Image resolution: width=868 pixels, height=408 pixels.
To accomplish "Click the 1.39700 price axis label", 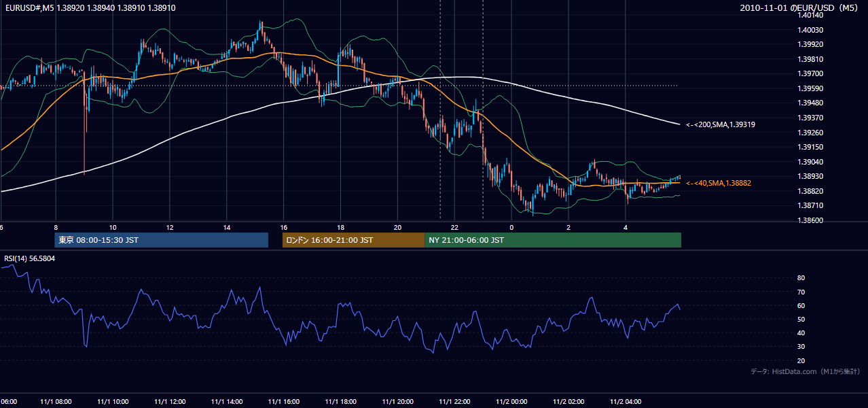I will pyautogui.click(x=812, y=73).
